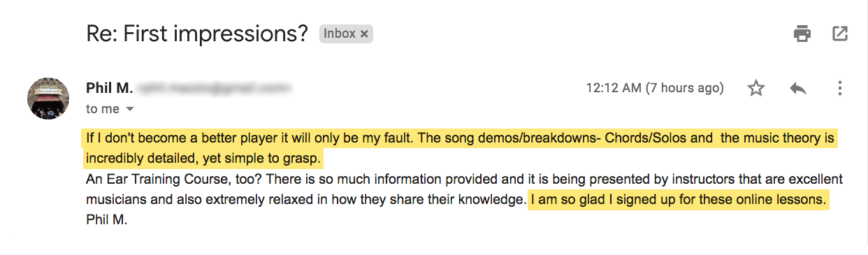Viewport: 868px width, 255px height.
Task: Star the message from Phil M.
Action: 756,89
